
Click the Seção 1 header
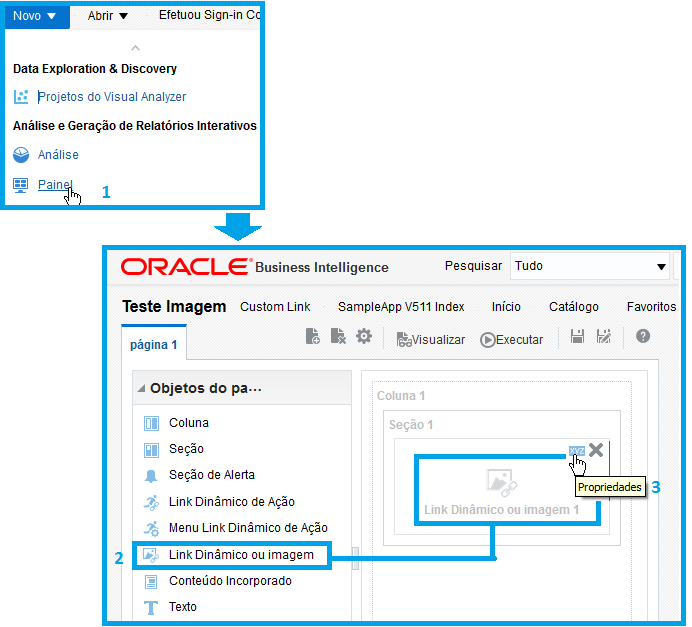(411, 425)
